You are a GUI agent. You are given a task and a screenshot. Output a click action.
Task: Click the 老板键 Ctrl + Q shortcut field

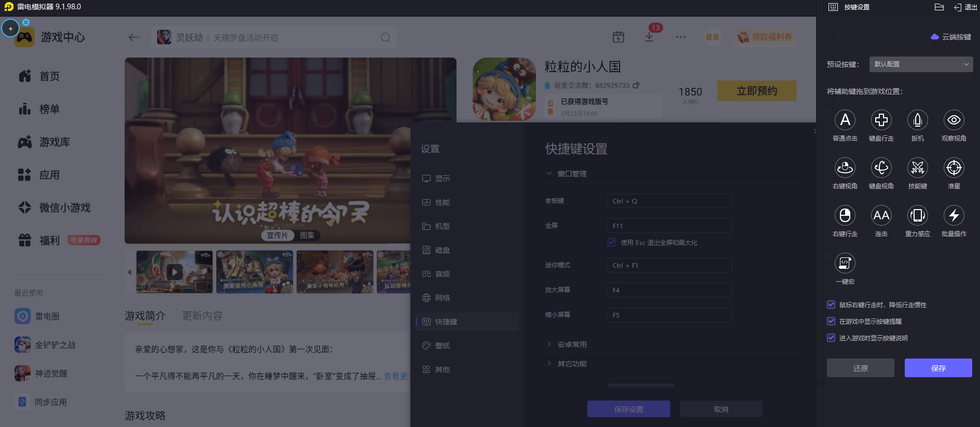[669, 201]
